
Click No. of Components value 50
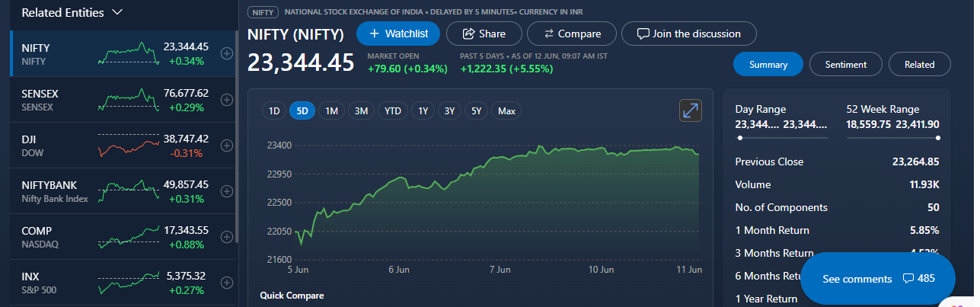(x=934, y=207)
